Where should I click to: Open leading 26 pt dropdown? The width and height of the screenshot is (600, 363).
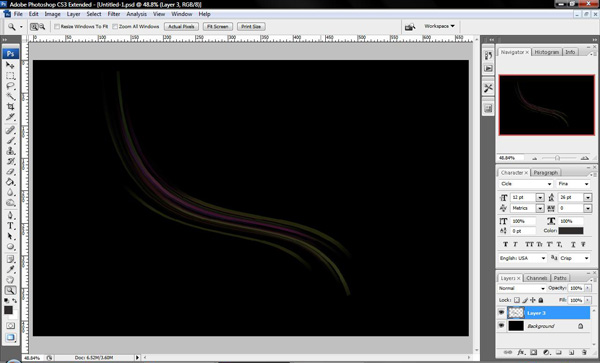pos(587,197)
